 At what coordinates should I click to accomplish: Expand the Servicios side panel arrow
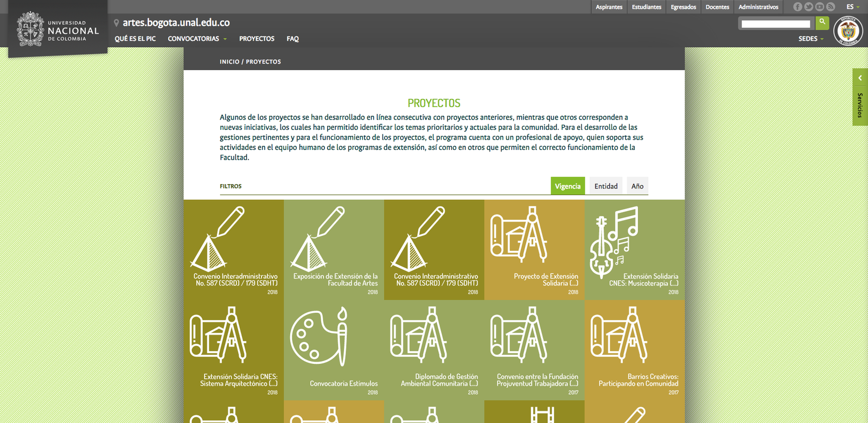[x=860, y=78]
